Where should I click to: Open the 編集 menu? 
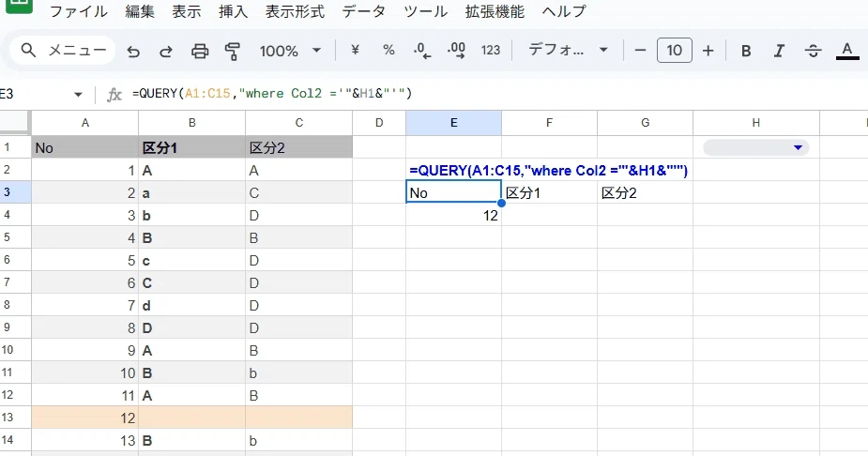coord(140,11)
